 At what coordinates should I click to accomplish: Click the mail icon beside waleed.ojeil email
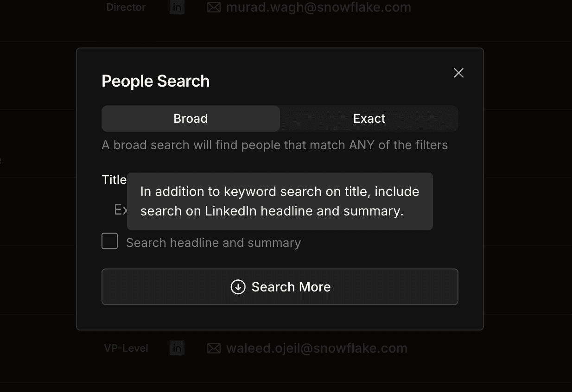pos(214,348)
